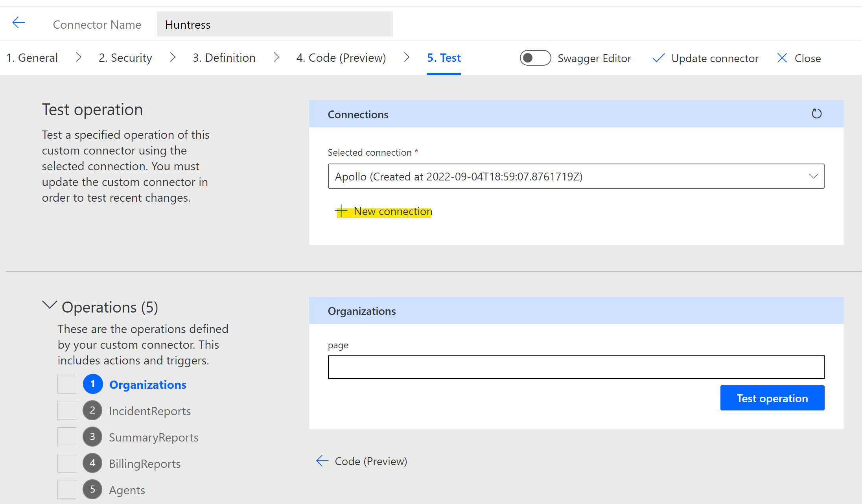This screenshot has width=862, height=504.
Task: Go to the 1. General tab
Action: [32, 58]
